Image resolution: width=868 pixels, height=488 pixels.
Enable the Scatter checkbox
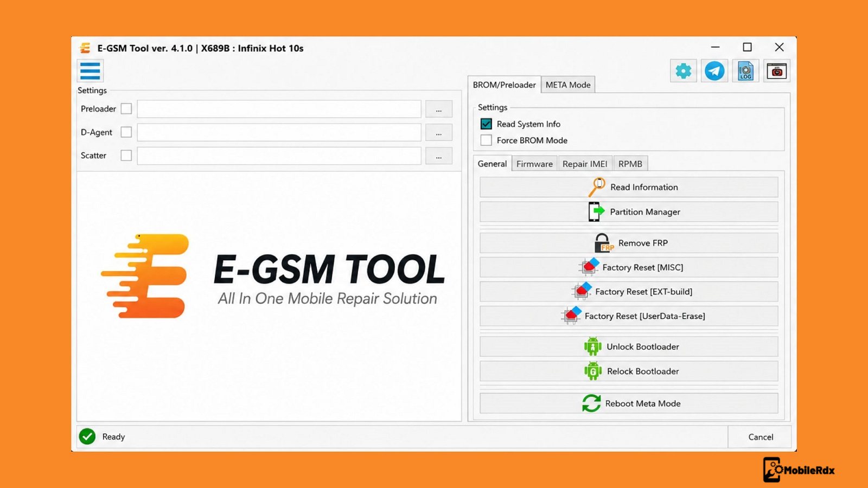[x=126, y=155]
